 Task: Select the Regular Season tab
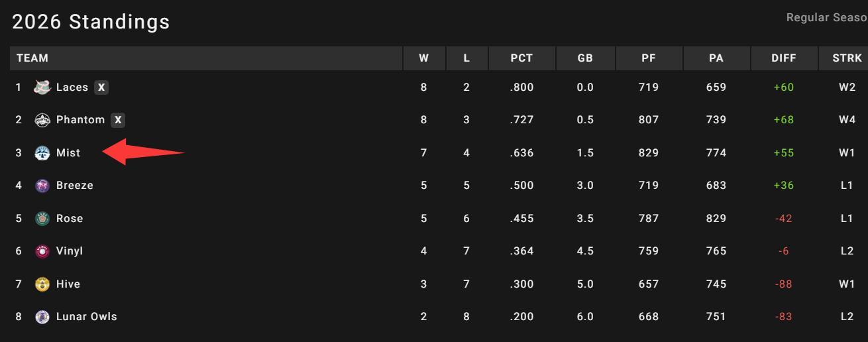tap(826, 18)
